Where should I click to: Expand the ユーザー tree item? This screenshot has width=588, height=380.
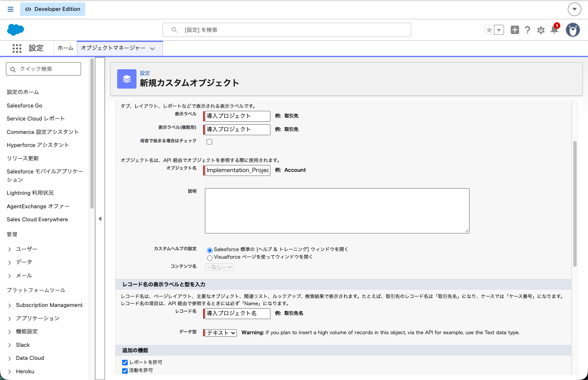click(x=10, y=249)
